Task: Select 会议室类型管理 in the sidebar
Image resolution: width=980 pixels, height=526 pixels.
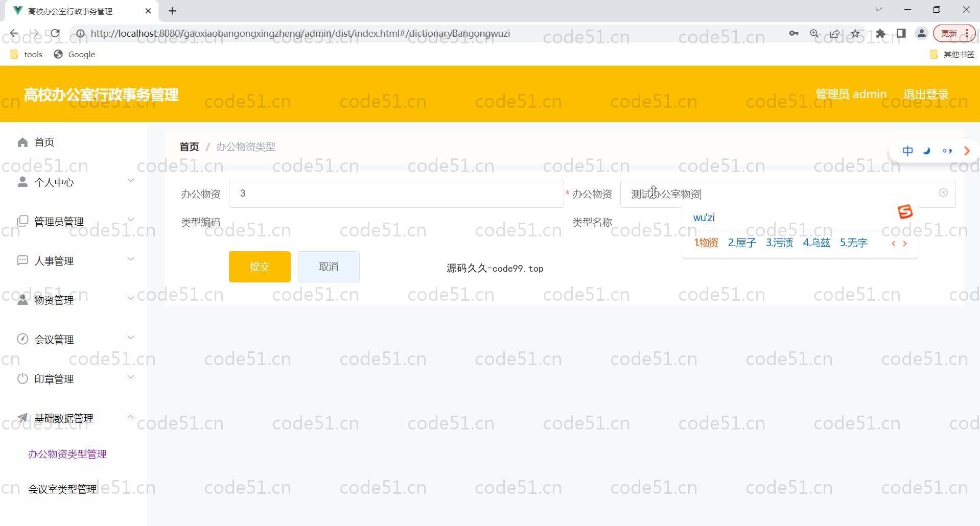Action: tap(62, 489)
